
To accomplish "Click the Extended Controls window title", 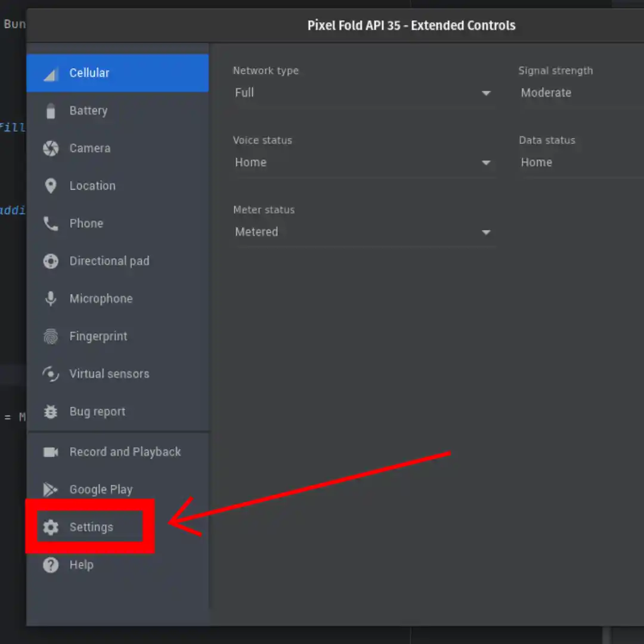I will (x=411, y=26).
